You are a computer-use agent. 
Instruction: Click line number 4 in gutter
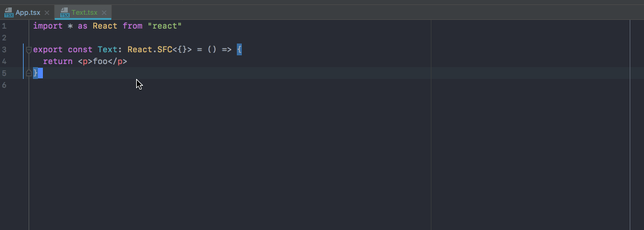(4, 62)
